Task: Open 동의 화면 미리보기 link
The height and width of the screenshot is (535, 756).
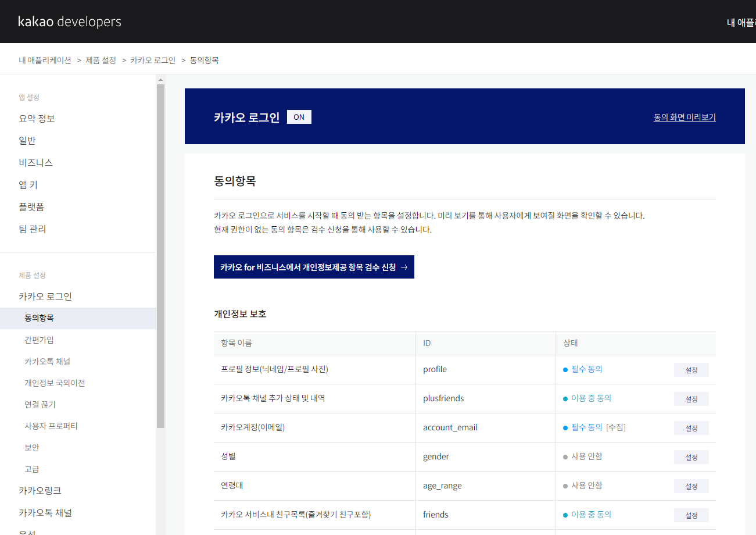Action: [x=685, y=117]
